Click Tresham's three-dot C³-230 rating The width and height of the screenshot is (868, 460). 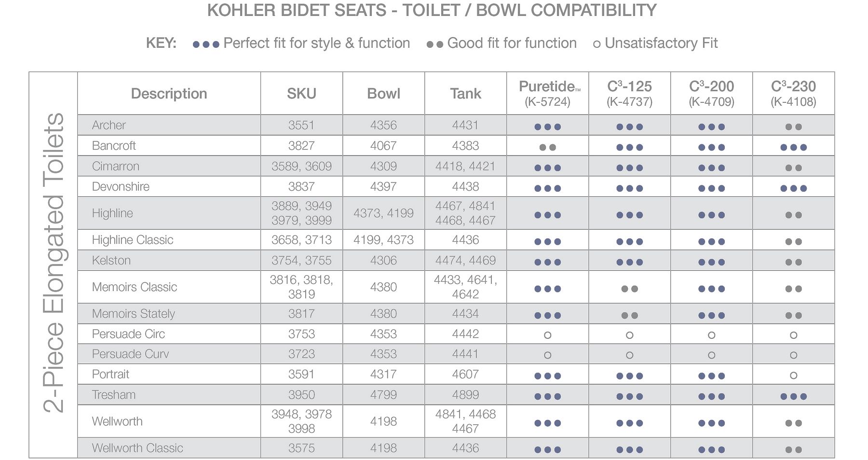point(793,396)
